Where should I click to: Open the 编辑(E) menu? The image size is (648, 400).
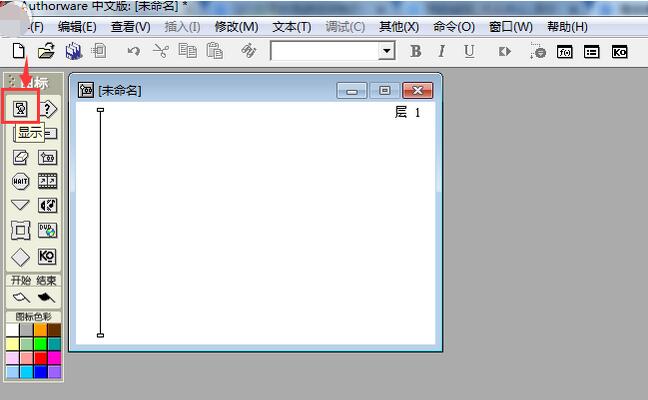point(77,27)
